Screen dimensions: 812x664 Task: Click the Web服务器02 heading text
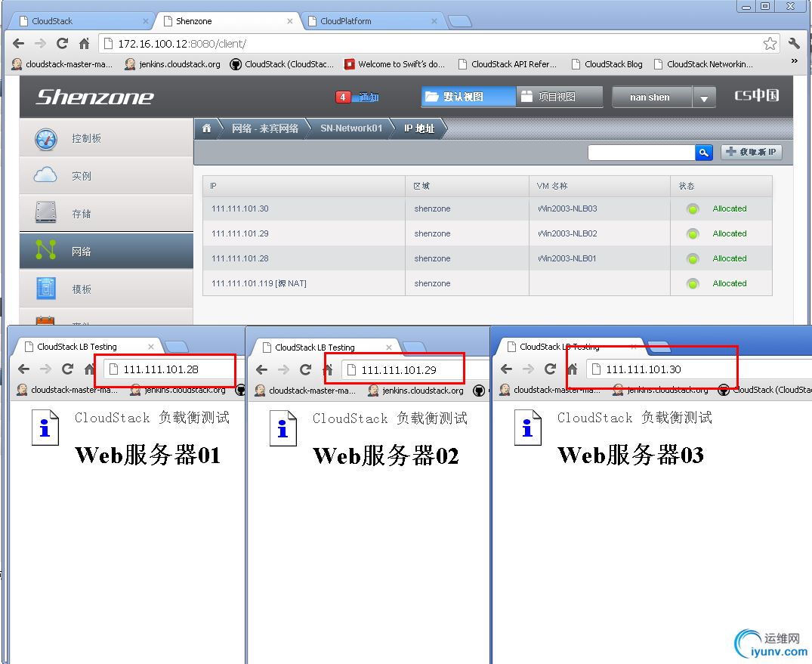(x=386, y=456)
